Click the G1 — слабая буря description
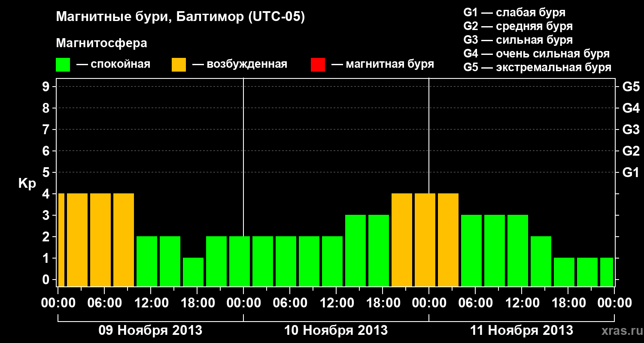This screenshot has width=644, height=343. (x=514, y=12)
